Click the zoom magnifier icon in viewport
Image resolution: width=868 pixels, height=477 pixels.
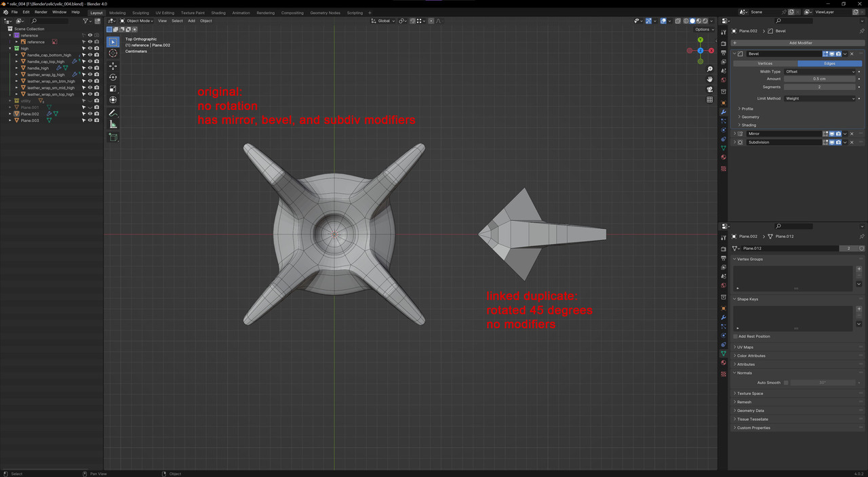(710, 69)
